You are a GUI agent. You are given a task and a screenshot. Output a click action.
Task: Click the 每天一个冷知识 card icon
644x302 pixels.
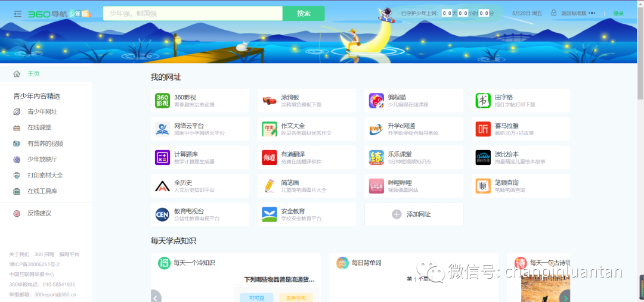pyautogui.click(x=165, y=263)
